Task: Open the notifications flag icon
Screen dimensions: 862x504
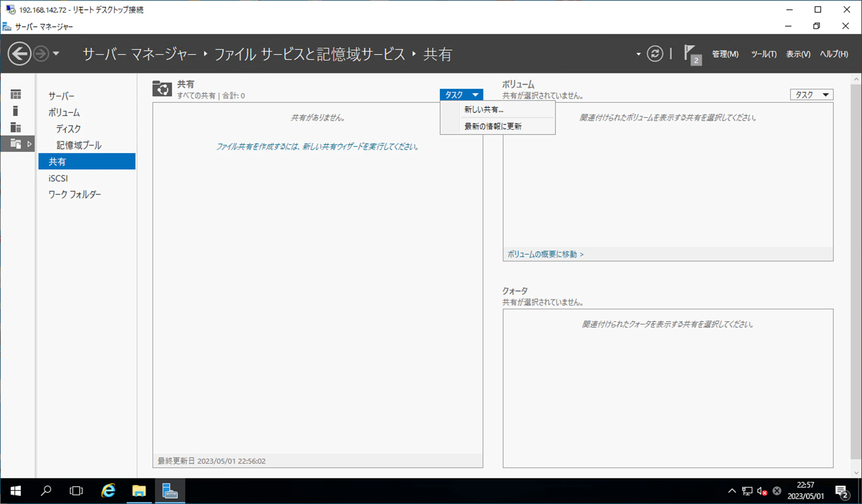Action: [692, 54]
